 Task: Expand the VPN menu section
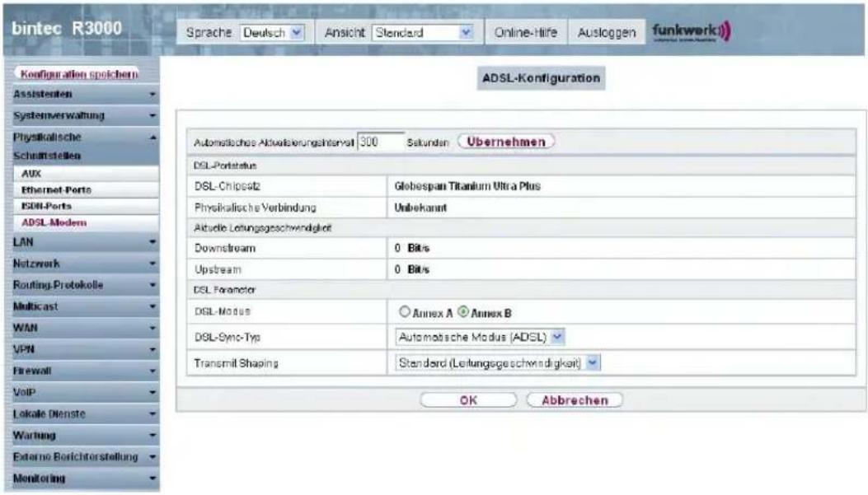point(85,349)
